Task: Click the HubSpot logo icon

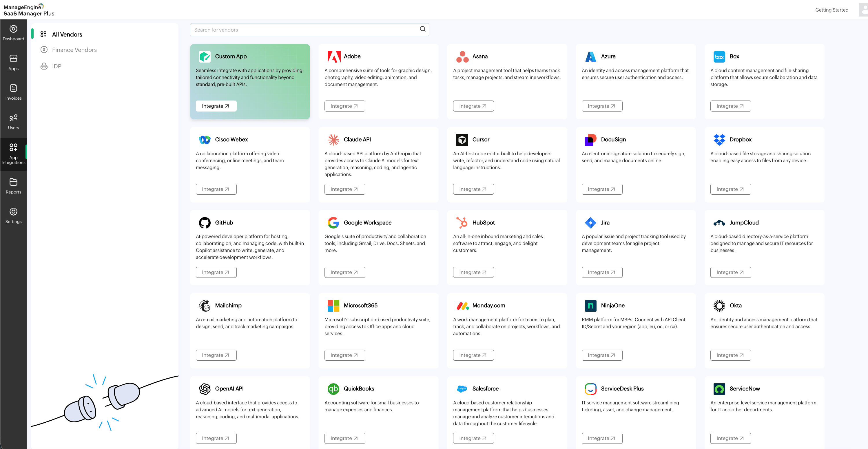Action: point(462,223)
